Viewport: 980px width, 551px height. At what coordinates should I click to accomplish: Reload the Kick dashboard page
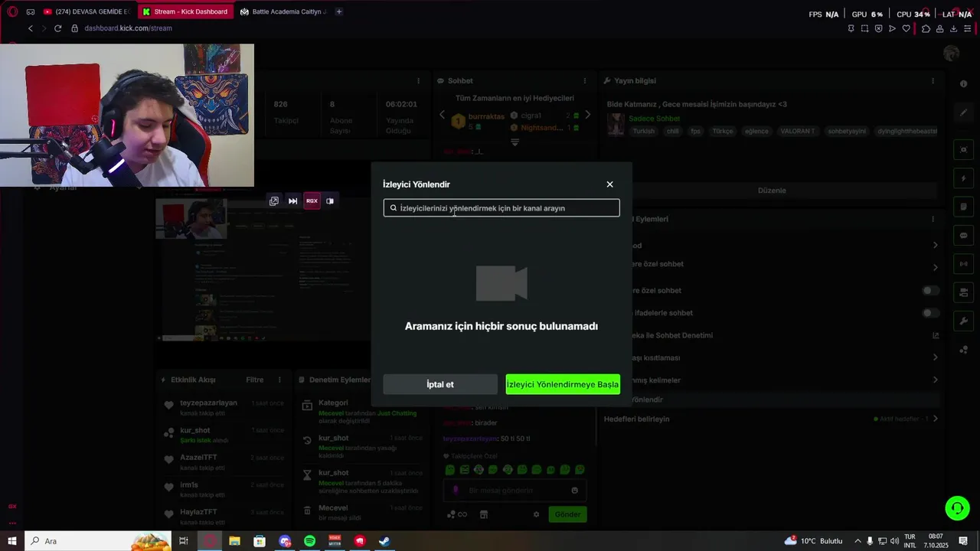pos(57,28)
